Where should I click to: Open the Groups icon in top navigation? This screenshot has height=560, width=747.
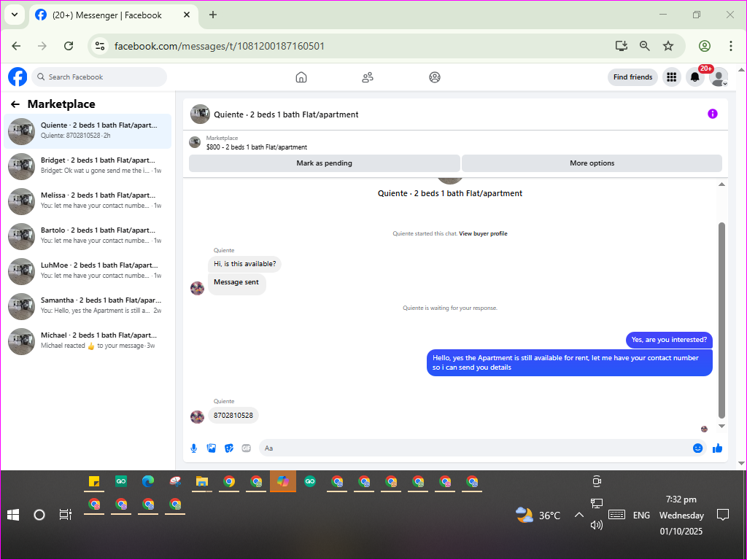click(435, 77)
